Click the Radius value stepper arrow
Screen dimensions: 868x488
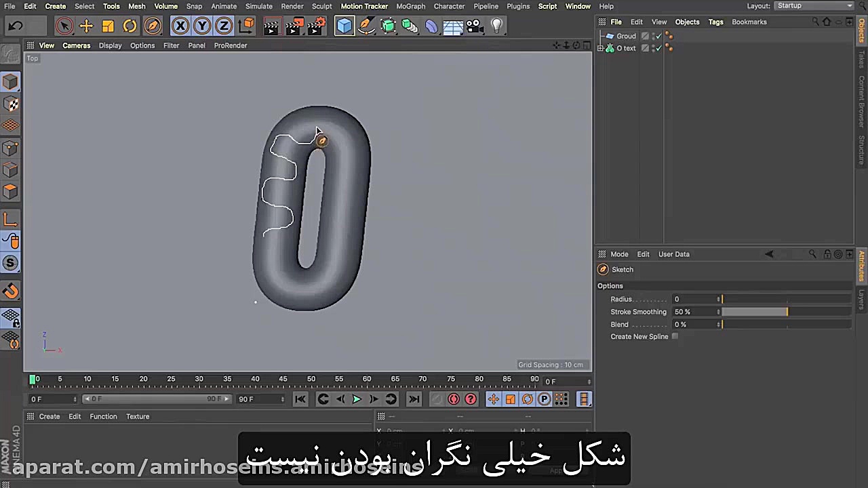pyautogui.click(x=718, y=299)
